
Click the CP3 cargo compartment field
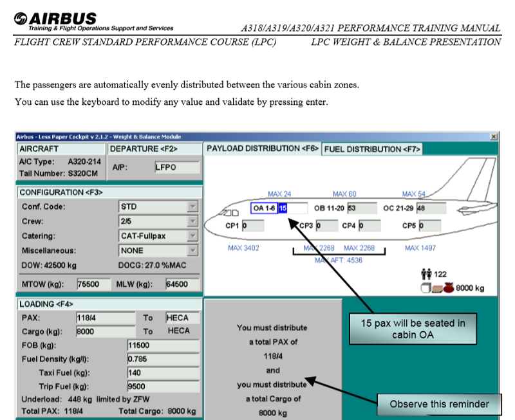(327, 226)
